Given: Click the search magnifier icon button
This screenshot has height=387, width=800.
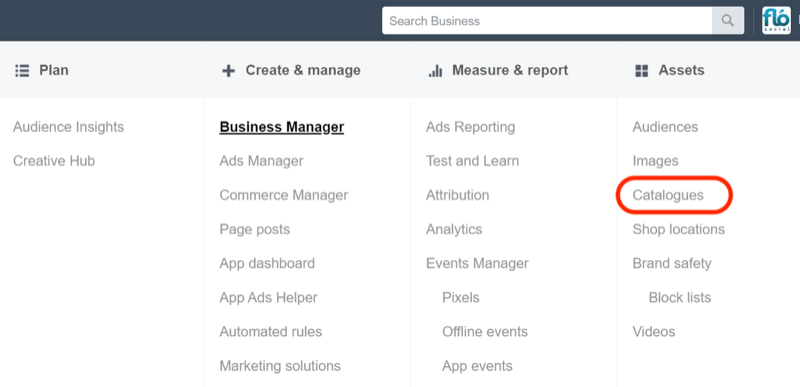Looking at the screenshot, I should [x=728, y=21].
